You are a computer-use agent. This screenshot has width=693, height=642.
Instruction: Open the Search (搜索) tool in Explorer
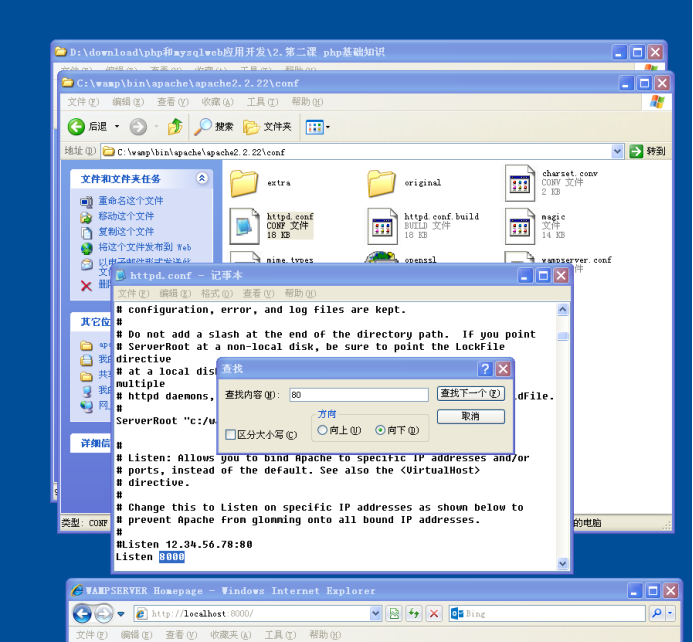(214, 127)
